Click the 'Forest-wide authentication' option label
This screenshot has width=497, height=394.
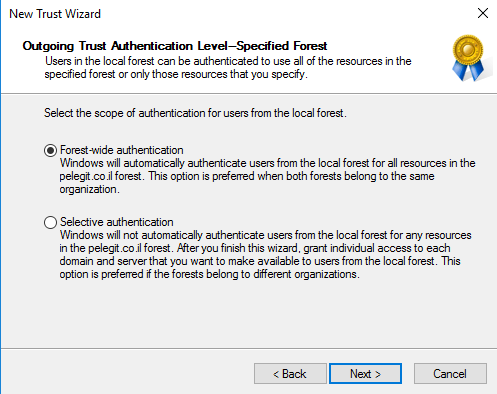(x=122, y=150)
